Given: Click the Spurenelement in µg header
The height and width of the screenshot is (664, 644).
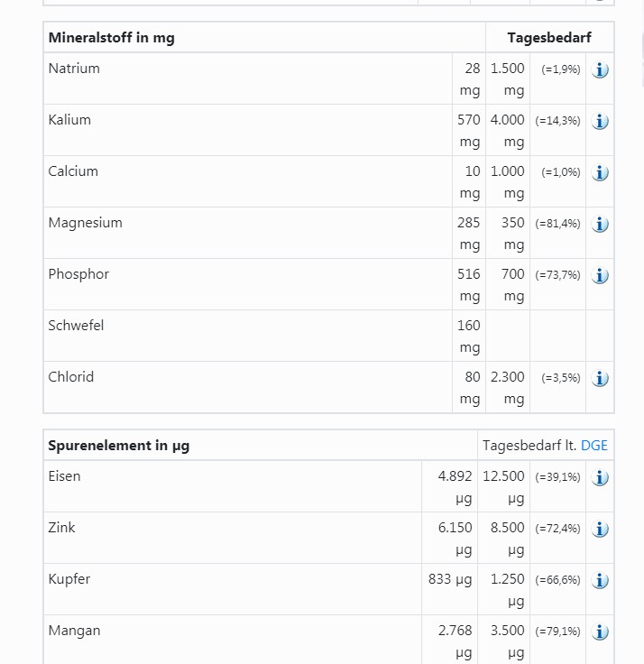Looking at the screenshot, I should click(x=119, y=445).
